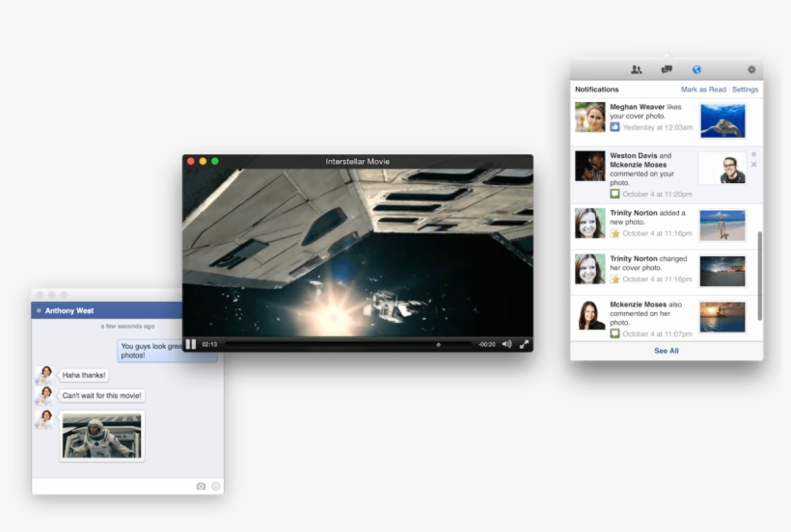791x532 pixels.
Task: Close the Interstellar Movie window
Action: click(191, 161)
